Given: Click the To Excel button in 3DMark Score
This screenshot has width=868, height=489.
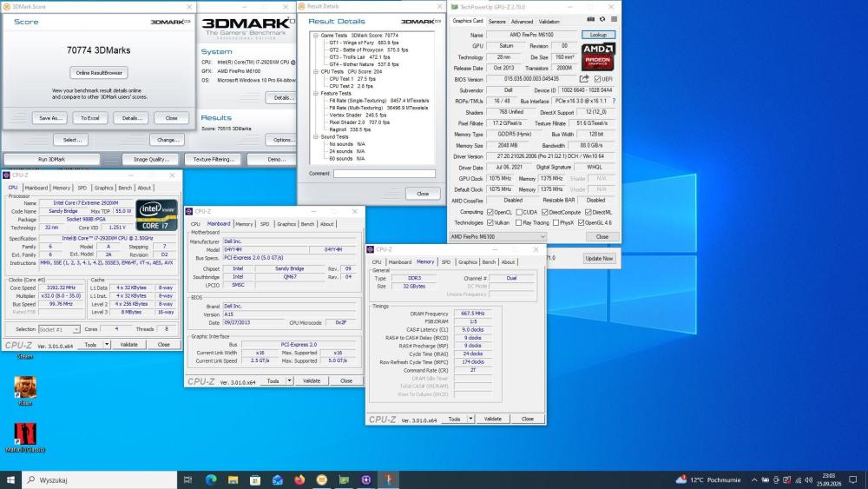Looking at the screenshot, I should [x=89, y=118].
